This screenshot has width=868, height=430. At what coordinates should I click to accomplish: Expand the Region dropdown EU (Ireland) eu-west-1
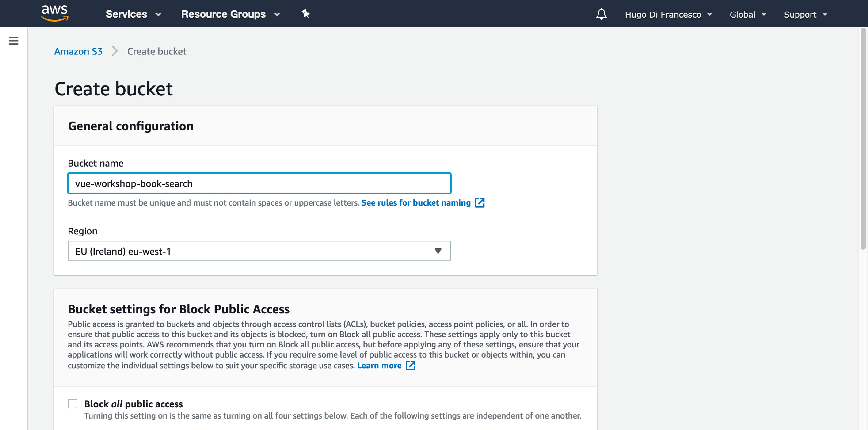coord(259,251)
